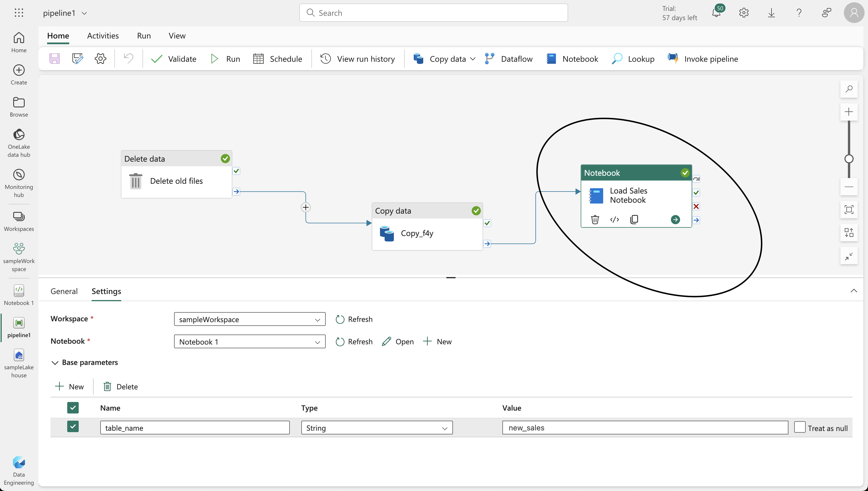Viewport: 868px width, 491px height.
Task: Delete the Load Sales Notebook activity
Action: point(595,220)
